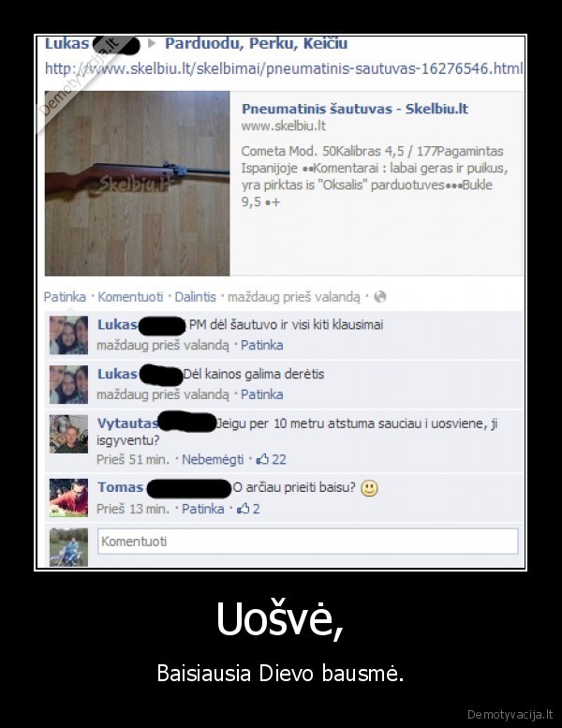
Task: Click Patinka on Tomas's comment
Action: coord(203,509)
